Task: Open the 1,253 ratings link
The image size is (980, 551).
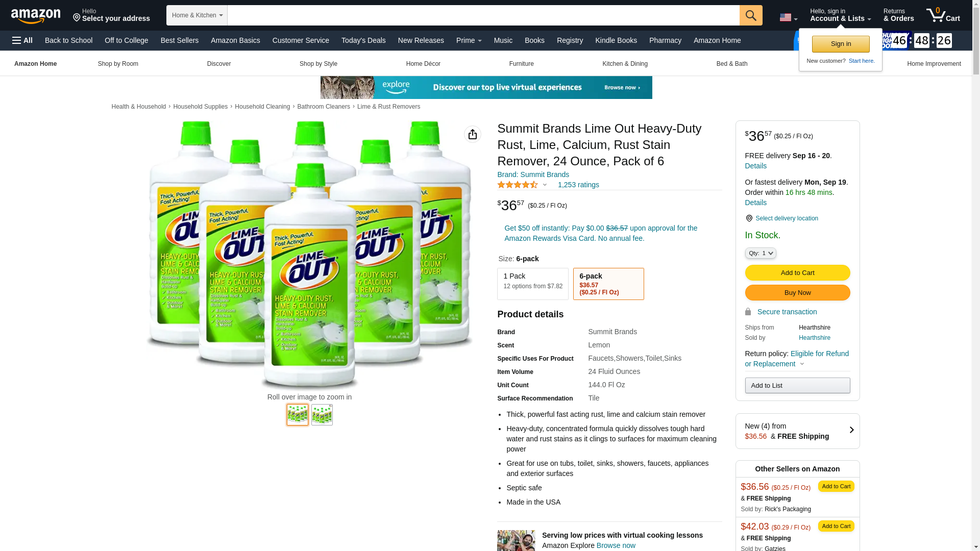Action: [578, 185]
